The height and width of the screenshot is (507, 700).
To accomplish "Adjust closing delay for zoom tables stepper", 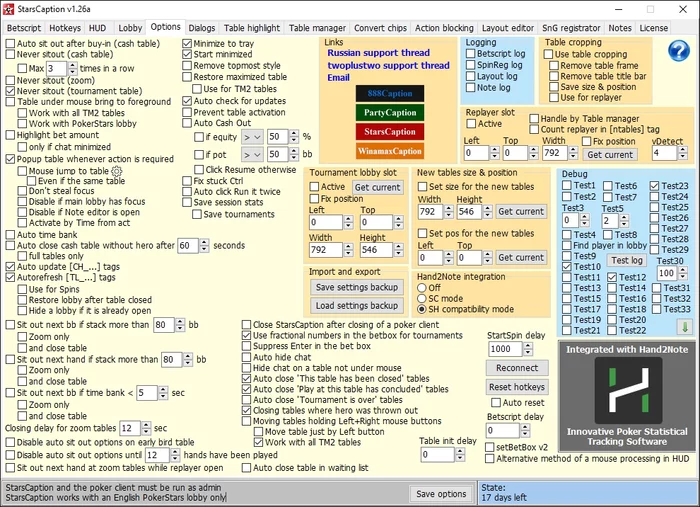I will tap(146, 428).
